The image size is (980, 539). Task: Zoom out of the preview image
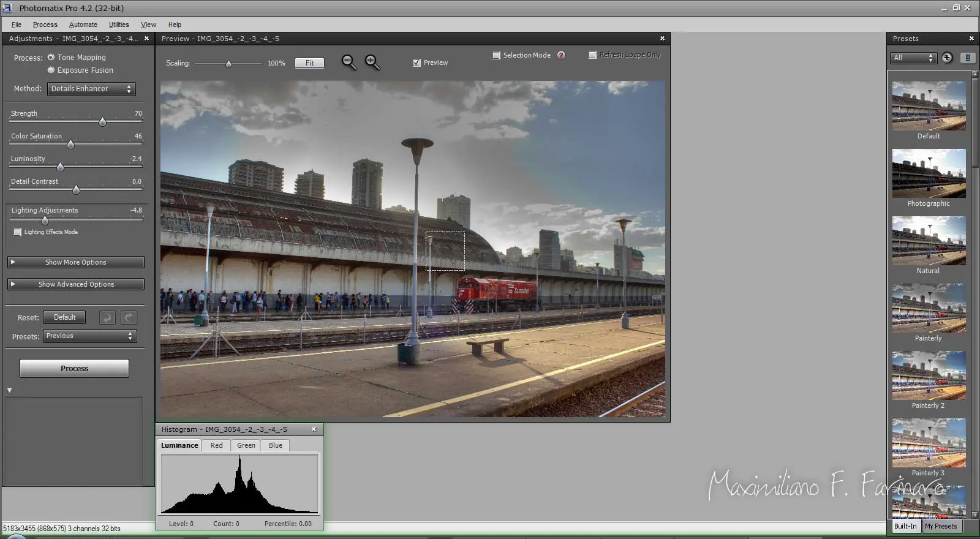point(349,62)
